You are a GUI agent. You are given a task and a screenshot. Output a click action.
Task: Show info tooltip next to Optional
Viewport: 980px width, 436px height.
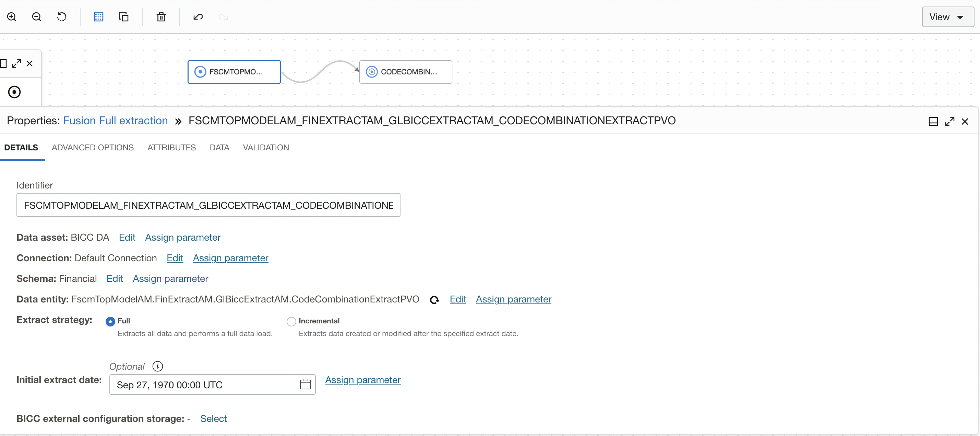pos(157,366)
